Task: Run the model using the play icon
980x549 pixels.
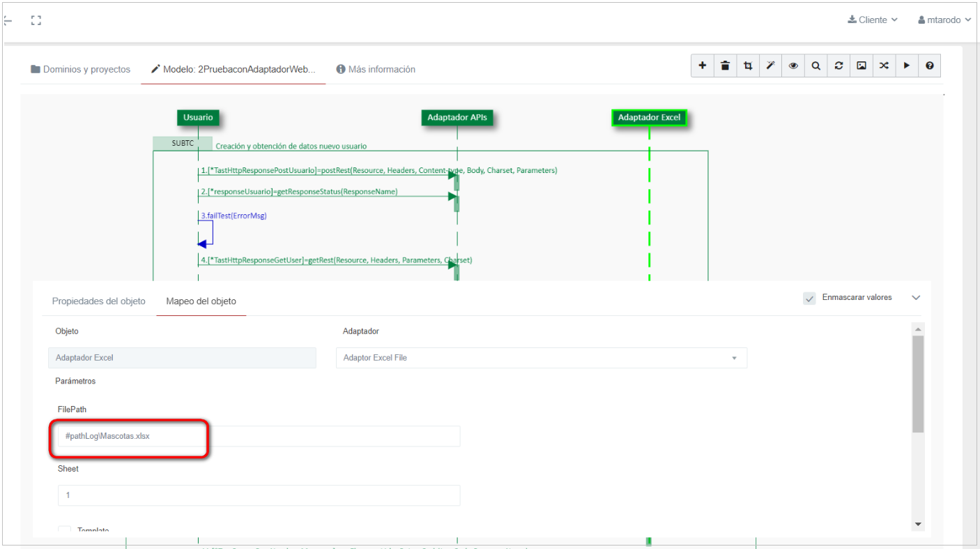Action: tap(907, 65)
